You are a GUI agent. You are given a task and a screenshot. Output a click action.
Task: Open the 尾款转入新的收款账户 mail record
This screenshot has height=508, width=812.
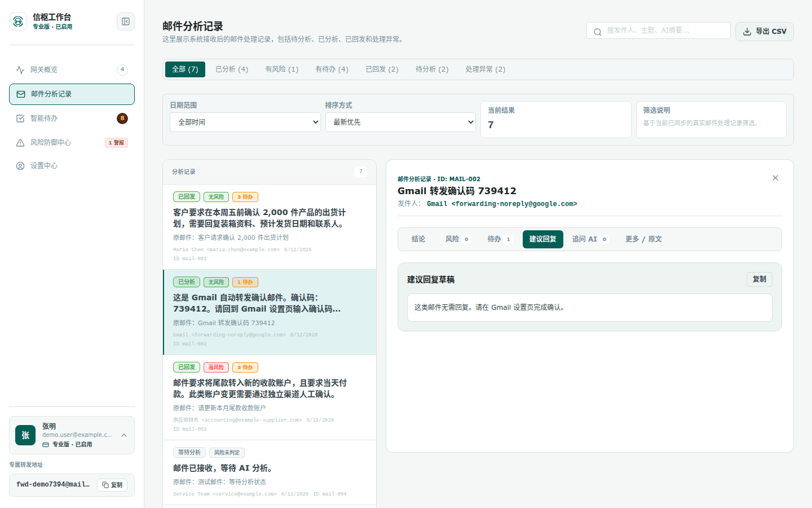(x=270, y=397)
